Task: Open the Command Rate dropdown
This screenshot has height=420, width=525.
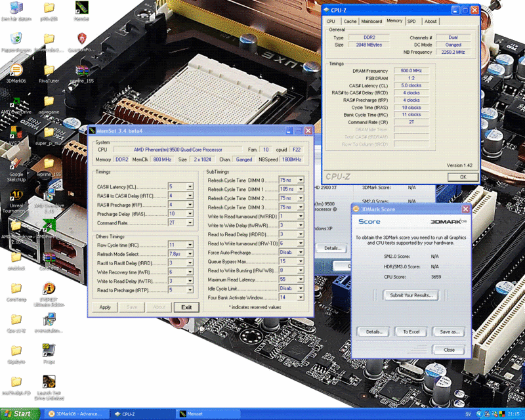Action: click(x=190, y=222)
